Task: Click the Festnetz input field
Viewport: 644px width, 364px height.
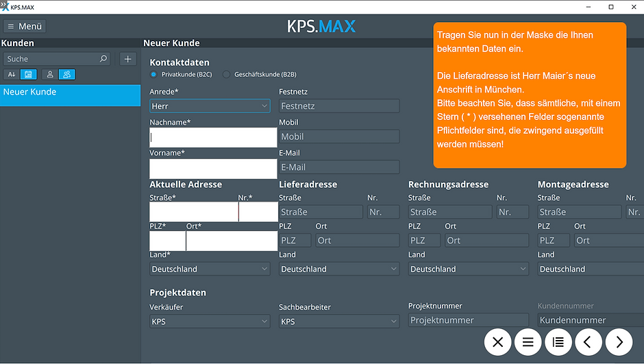Action: point(339,106)
